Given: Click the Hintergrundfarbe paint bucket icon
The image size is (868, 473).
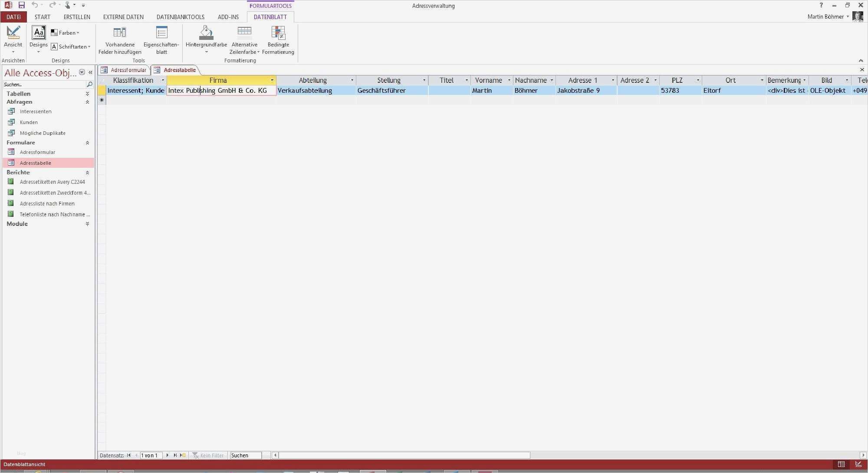Looking at the screenshot, I should [x=206, y=33].
